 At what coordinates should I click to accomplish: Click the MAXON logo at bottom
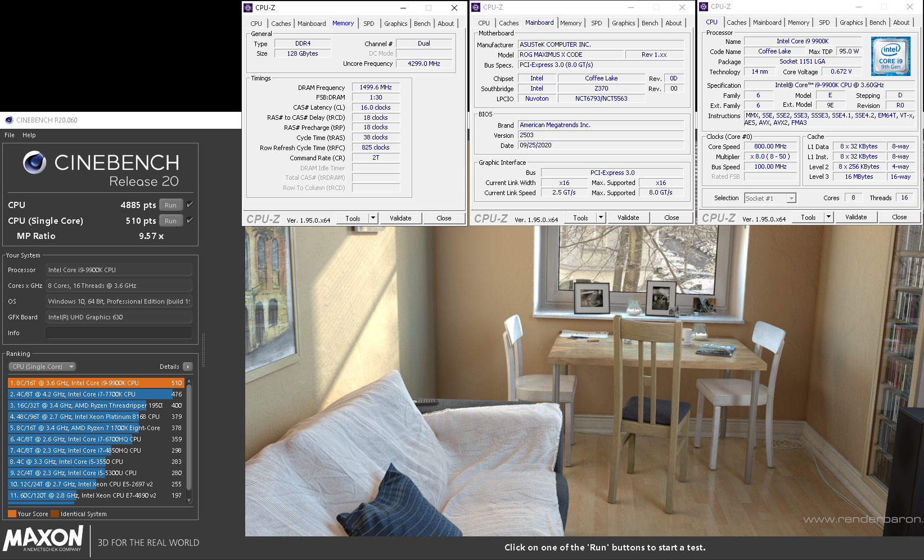(44, 539)
